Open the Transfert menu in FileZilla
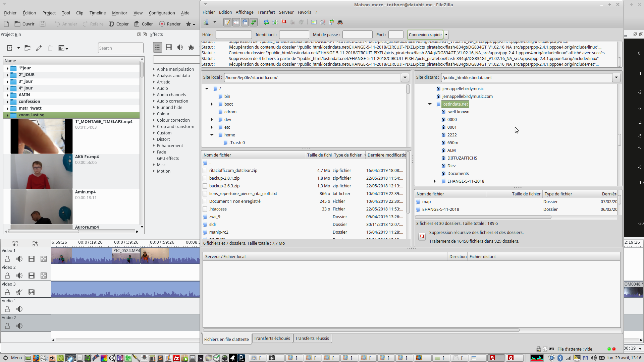This screenshot has width=644, height=362. click(266, 12)
